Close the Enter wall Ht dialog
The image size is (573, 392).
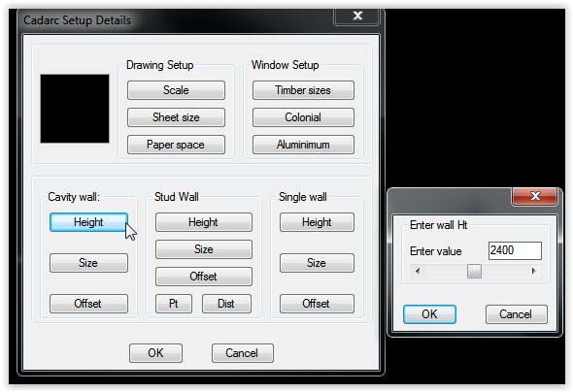(x=535, y=196)
